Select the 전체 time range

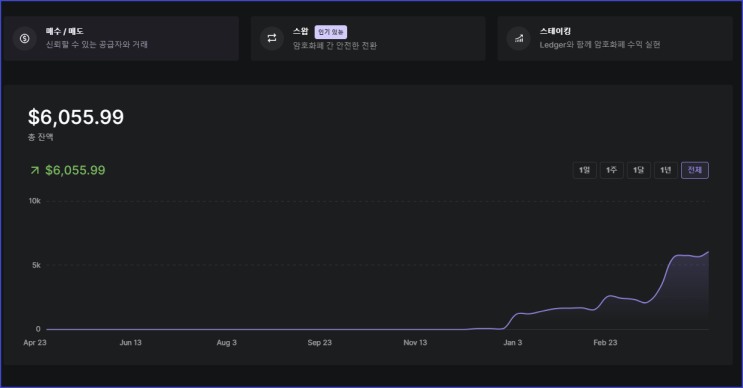695,170
